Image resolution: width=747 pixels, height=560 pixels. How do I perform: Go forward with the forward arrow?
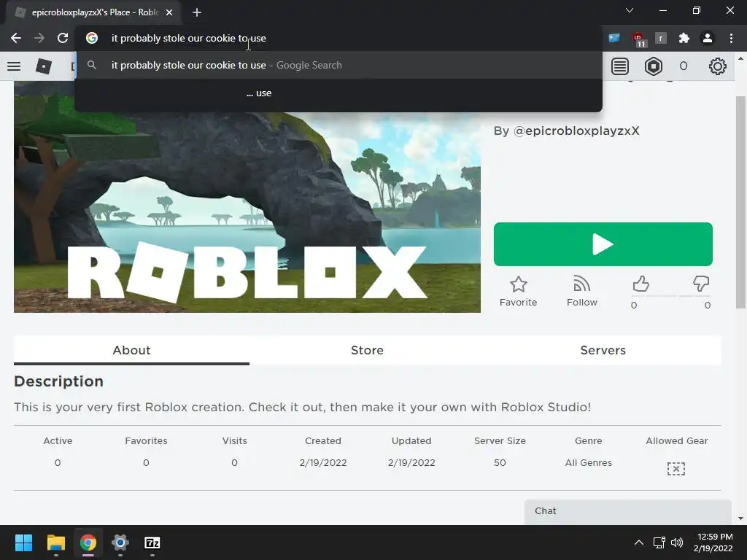click(x=39, y=38)
